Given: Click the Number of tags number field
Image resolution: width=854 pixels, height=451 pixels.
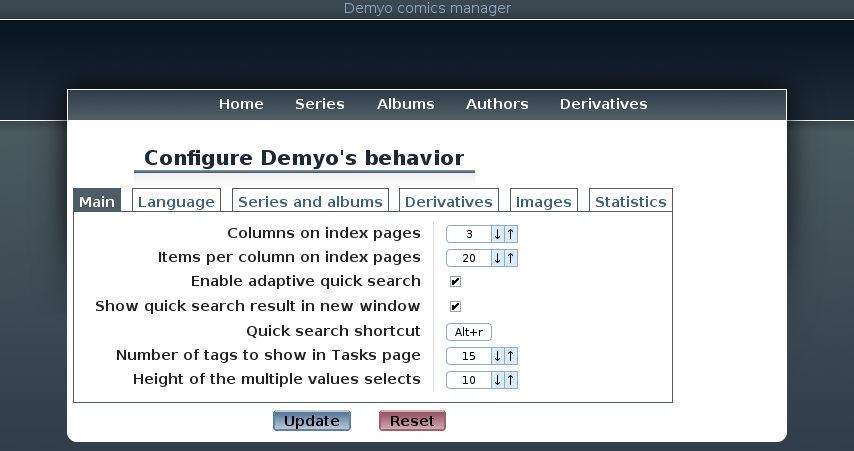Looking at the screenshot, I should tap(469, 356).
